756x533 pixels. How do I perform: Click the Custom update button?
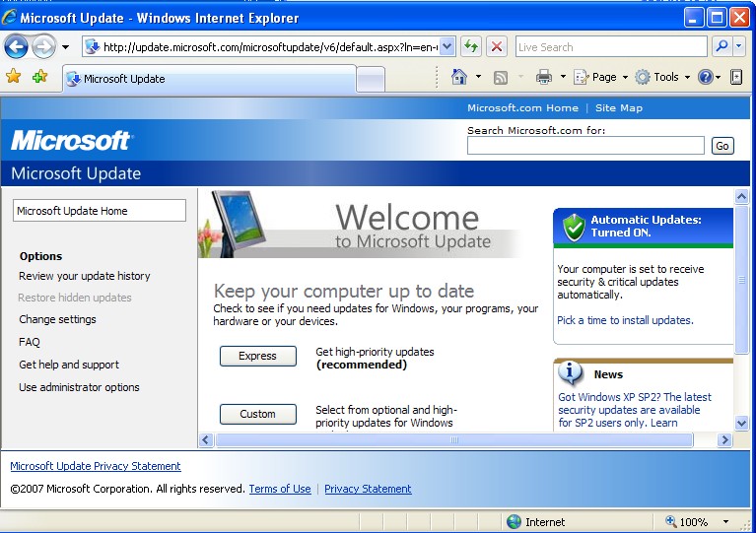[x=258, y=414]
